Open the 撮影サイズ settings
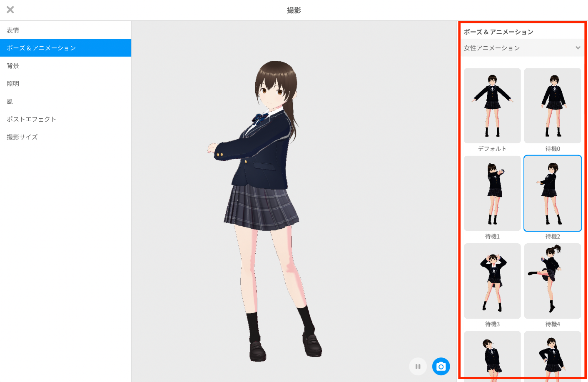The width and height of the screenshot is (588, 382). pyautogui.click(x=65, y=137)
